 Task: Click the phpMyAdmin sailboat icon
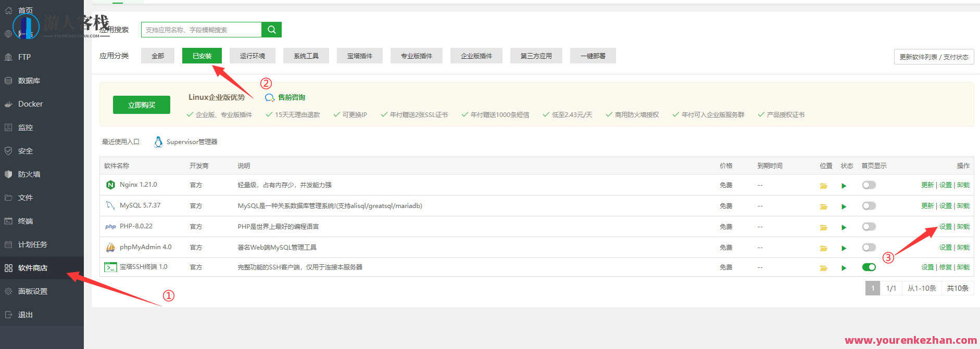pyautogui.click(x=110, y=247)
